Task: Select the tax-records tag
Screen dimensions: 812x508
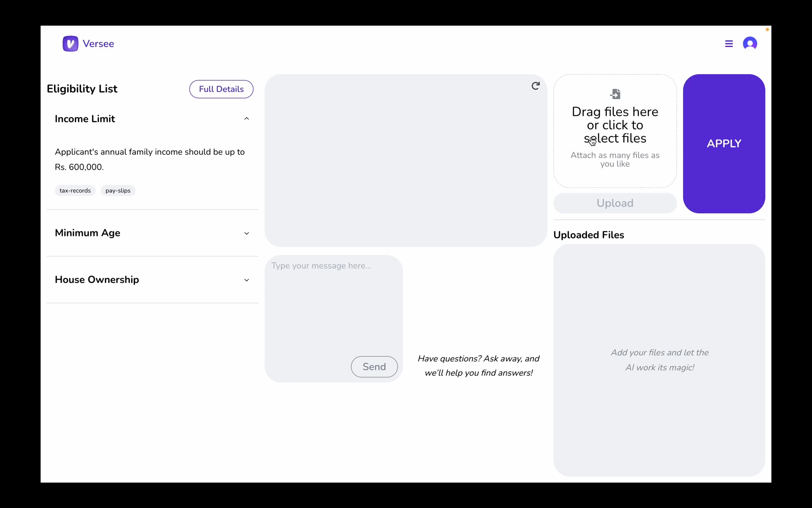Action: pyautogui.click(x=75, y=190)
